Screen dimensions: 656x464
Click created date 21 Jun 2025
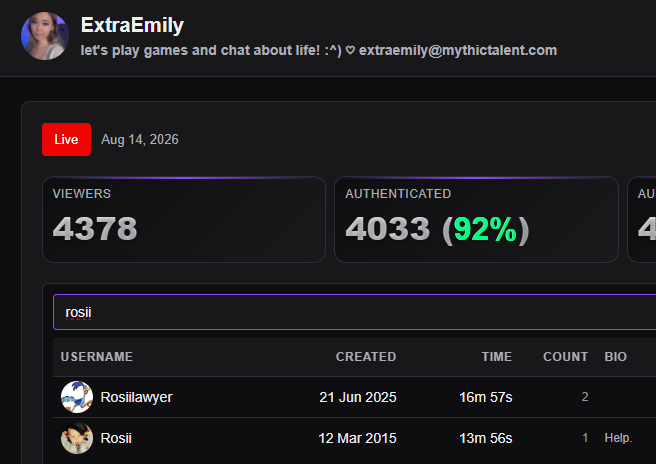[358, 397]
